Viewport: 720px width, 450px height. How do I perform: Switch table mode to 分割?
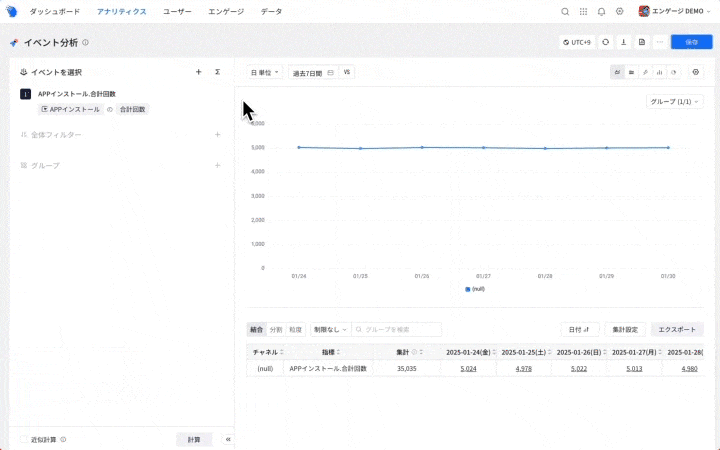[276, 330]
